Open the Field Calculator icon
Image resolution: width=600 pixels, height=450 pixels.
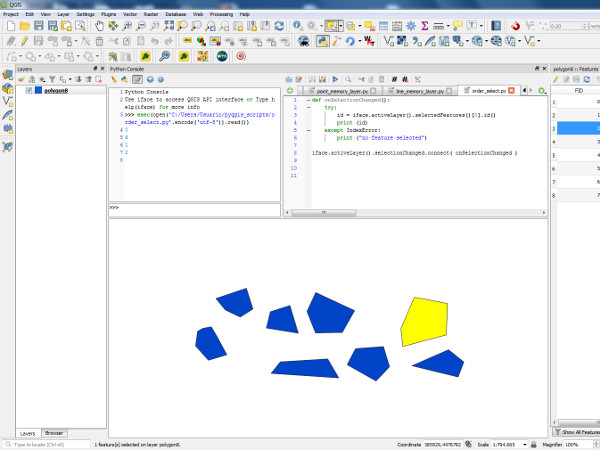coord(397,26)
